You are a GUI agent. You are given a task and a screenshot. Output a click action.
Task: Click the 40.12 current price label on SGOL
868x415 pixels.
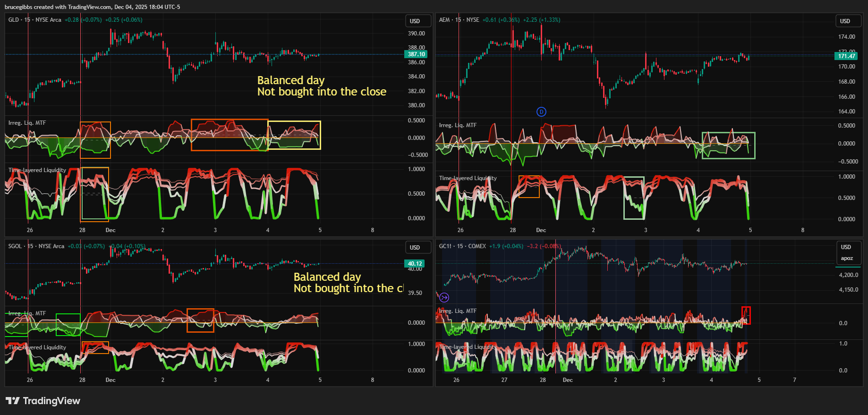pos(415,264)
